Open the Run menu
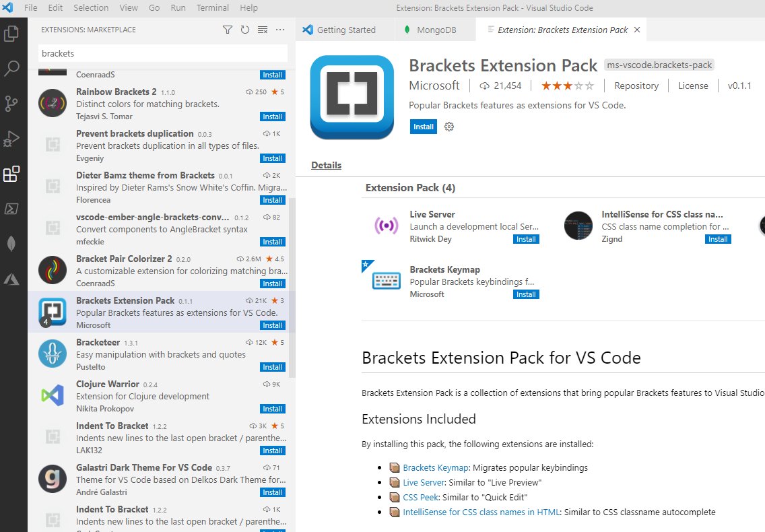 178,8
